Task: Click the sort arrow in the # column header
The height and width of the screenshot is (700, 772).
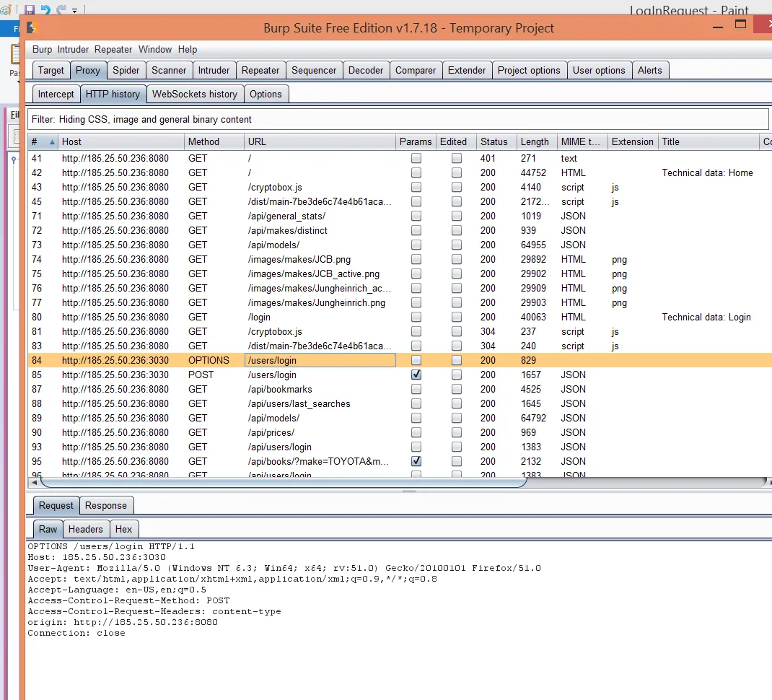Action: (52, 142)
